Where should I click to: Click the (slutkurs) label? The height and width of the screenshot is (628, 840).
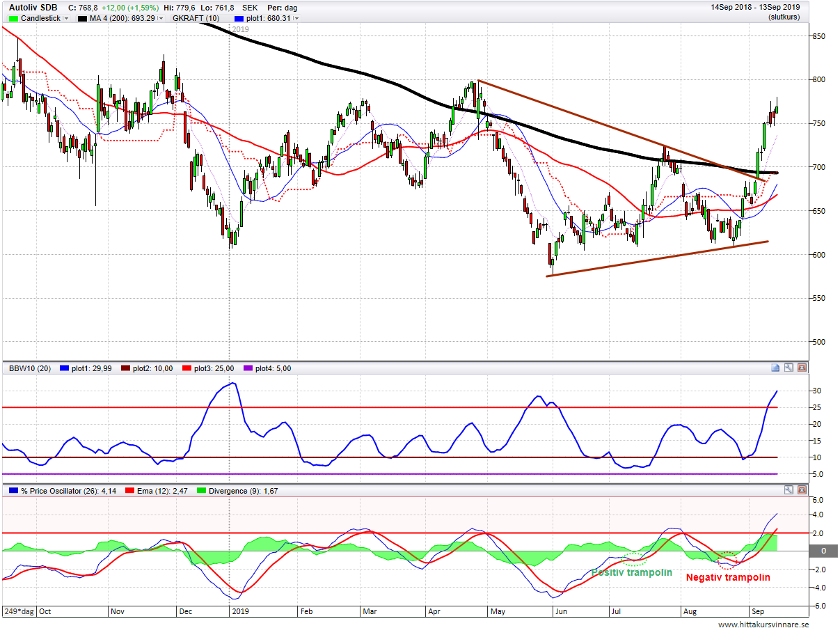(784, 17)
